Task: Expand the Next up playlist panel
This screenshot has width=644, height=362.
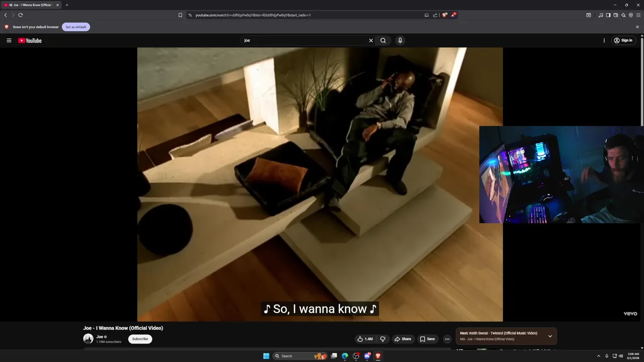Action: pos(550,336)
